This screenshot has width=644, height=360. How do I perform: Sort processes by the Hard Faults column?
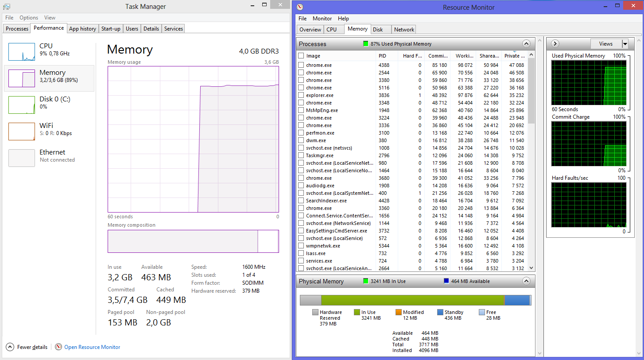[x=411, y=56]
